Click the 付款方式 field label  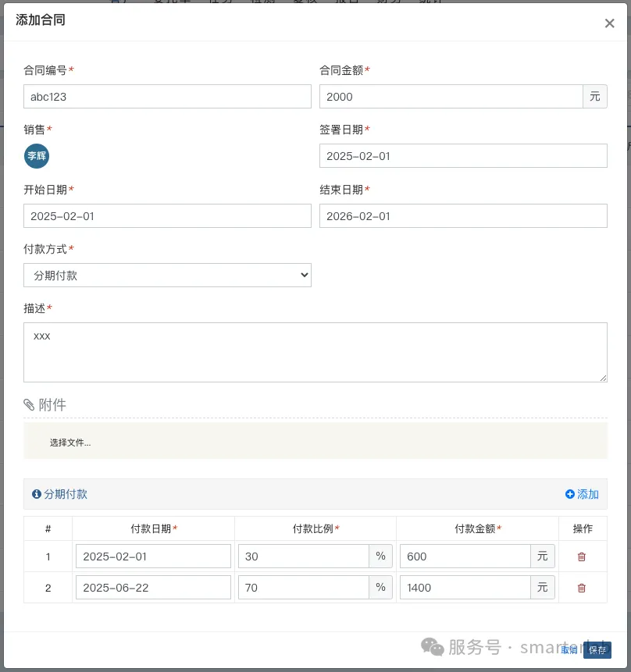click(45, 249)
